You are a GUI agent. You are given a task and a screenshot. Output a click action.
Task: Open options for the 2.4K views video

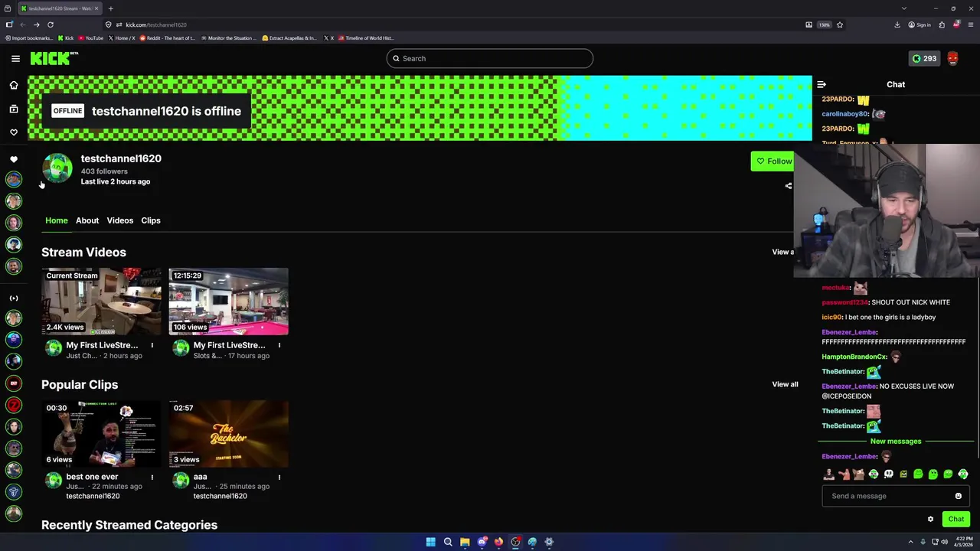coord(152,345)
